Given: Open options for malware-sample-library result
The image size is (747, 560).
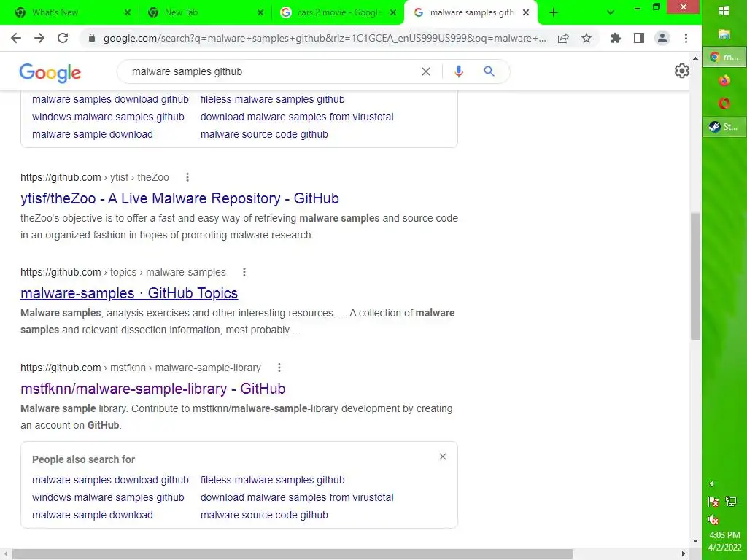Looking at the screenshot, I should (279, 367).
